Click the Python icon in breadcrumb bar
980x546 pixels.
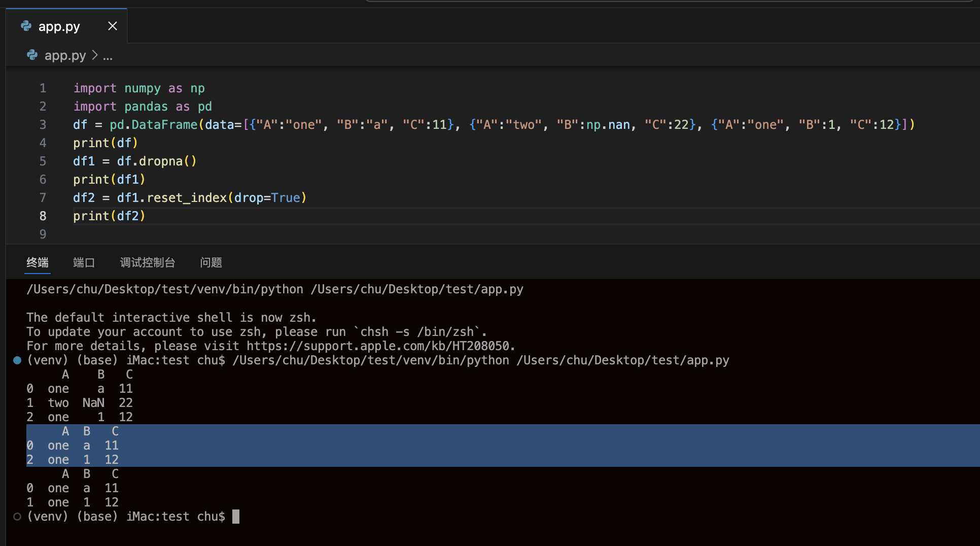pyautogui.click(x=32, y=55)
